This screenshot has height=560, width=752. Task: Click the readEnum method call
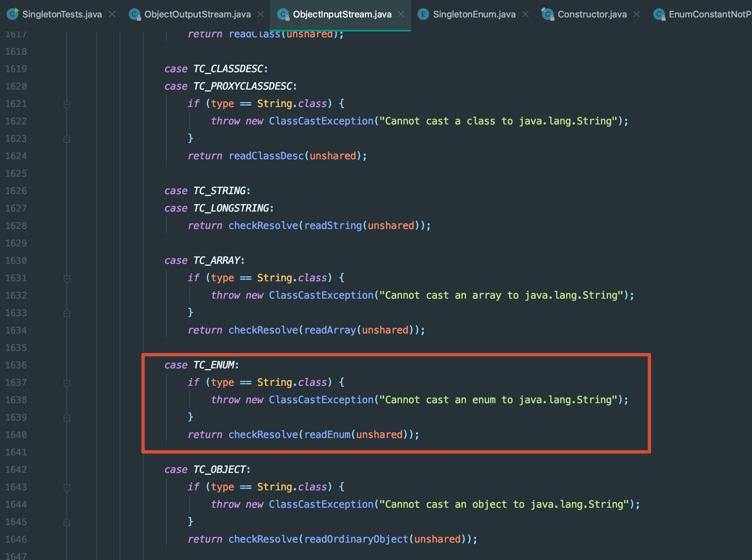click(327, 435)
